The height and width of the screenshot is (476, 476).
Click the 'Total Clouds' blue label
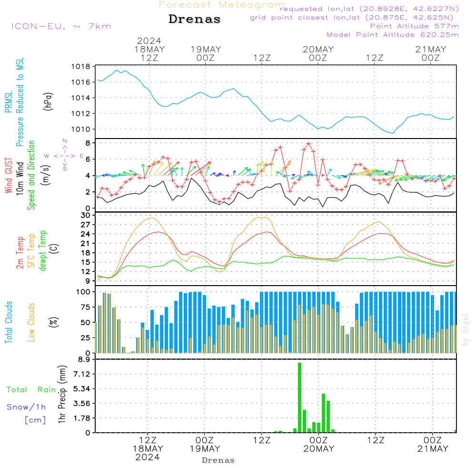tap(9, 322)
